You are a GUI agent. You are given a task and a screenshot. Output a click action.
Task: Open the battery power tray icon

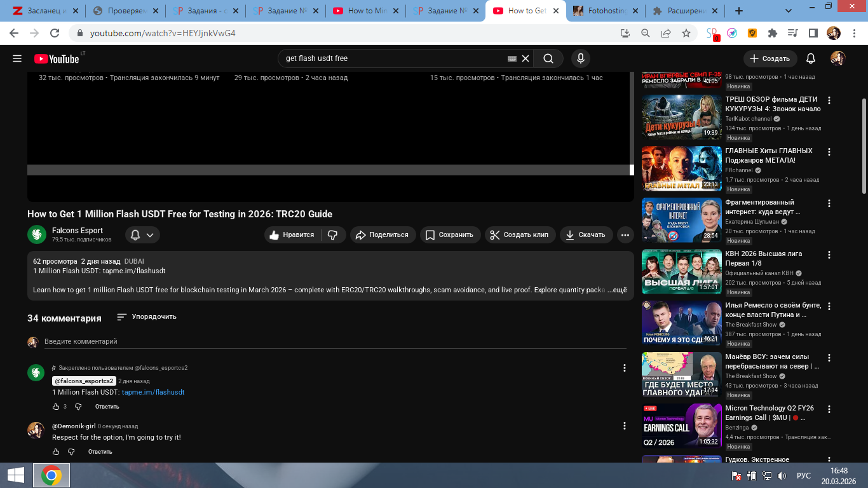[752, 475]
